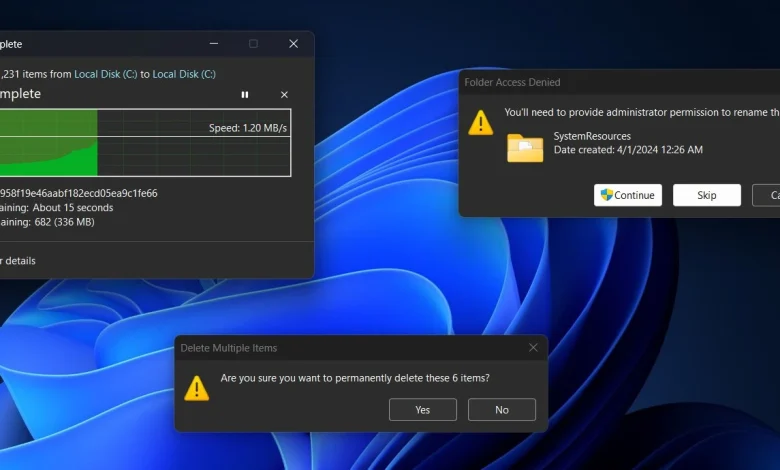Click the destination Local Disk (C:) link

pyautogui.click(x=184, y=74)
